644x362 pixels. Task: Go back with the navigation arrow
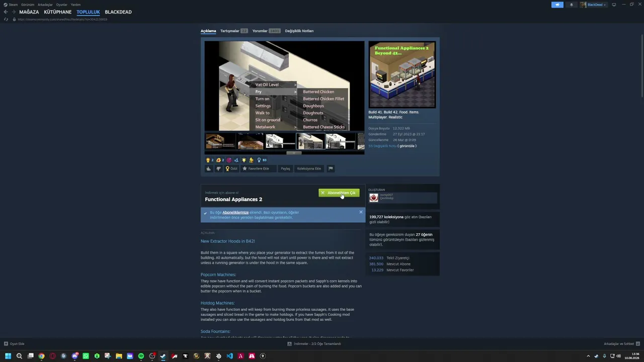[6, 12]
